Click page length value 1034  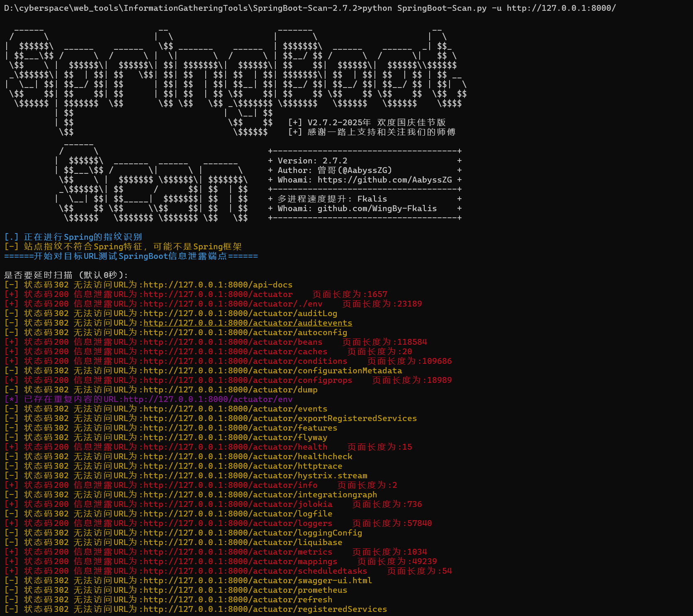coord(417,552)
